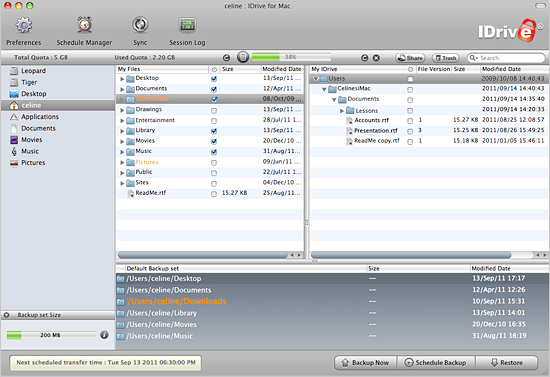This screenshot has width=550, height=377.
Task: Click Schedule Backup
Action: point(436,363)
